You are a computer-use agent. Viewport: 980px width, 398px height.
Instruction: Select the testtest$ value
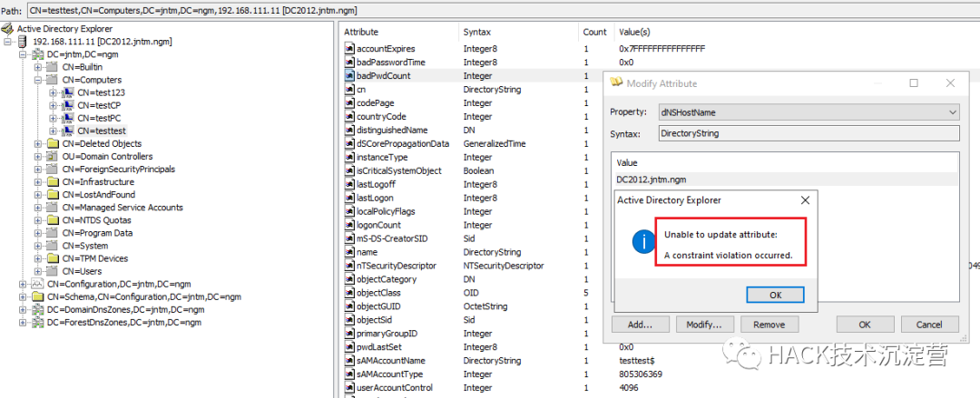coord(636,361)
